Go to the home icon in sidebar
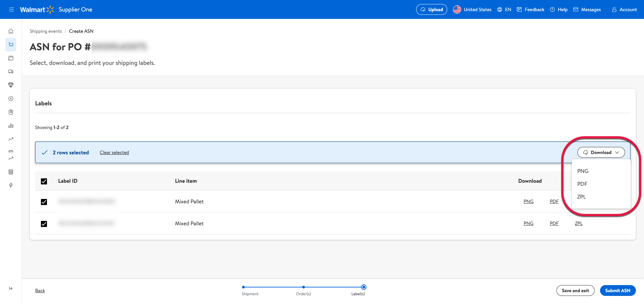 (11, 31)
